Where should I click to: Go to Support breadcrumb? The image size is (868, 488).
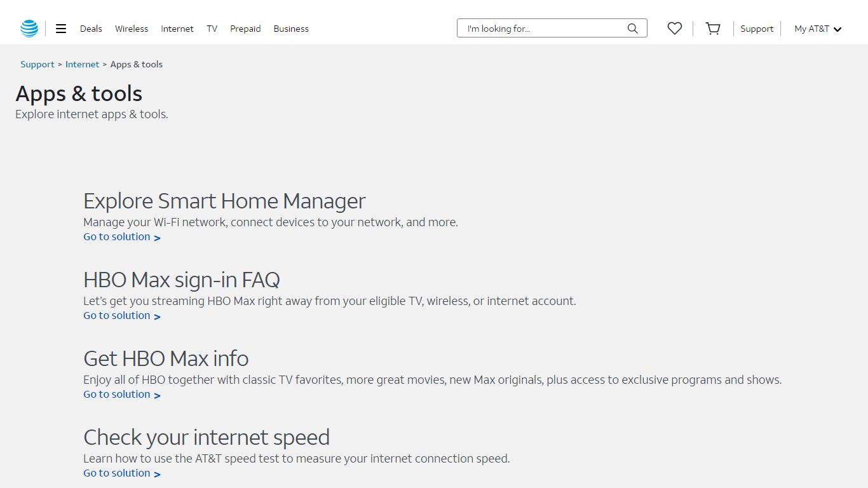coord(37,64)
